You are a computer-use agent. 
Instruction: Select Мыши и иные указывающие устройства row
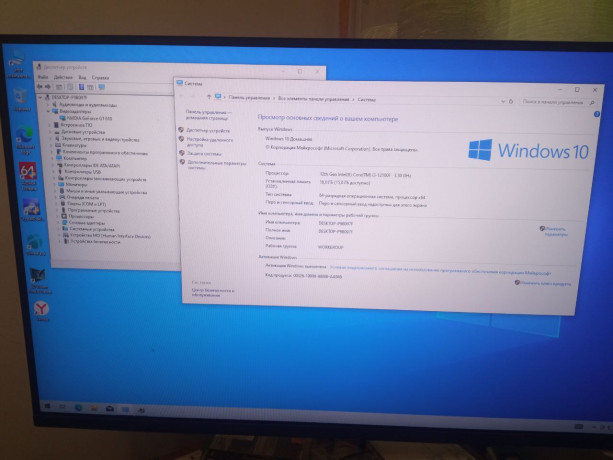pyautogui.click(x=106, y=192)
